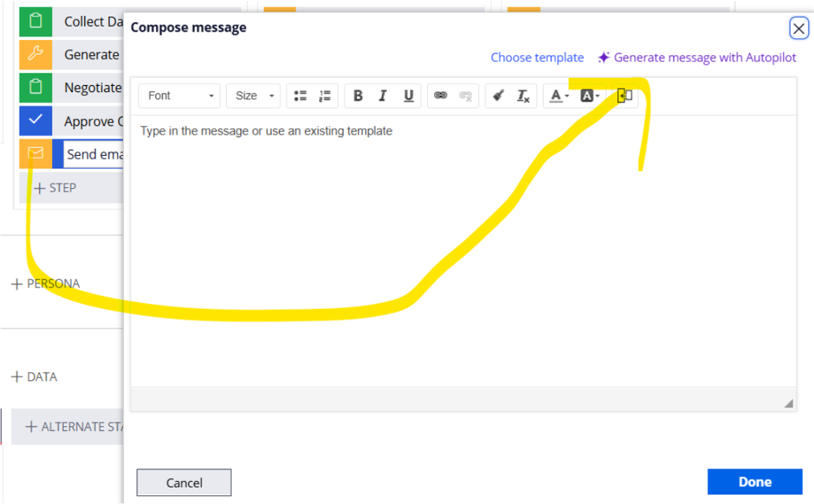814x504 pixels.
Task: Open the font Size dropdown
Action: coord(253,95)
